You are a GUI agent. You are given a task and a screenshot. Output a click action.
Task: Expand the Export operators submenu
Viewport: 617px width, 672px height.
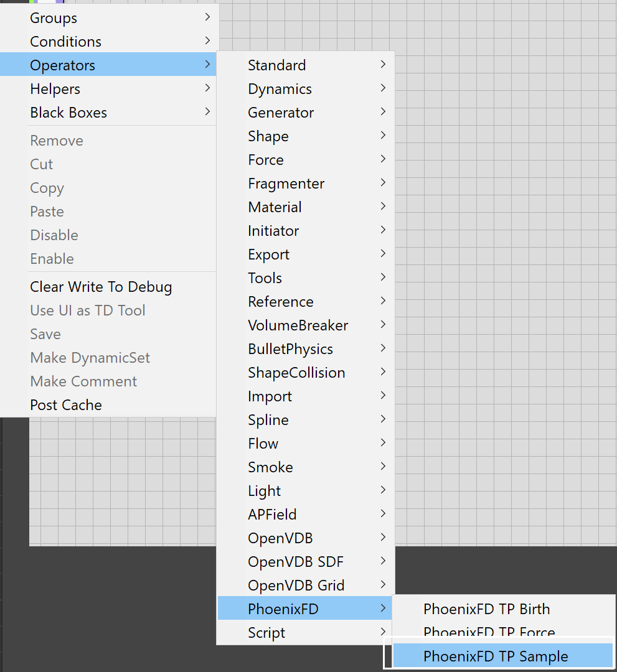pos(305,254)
